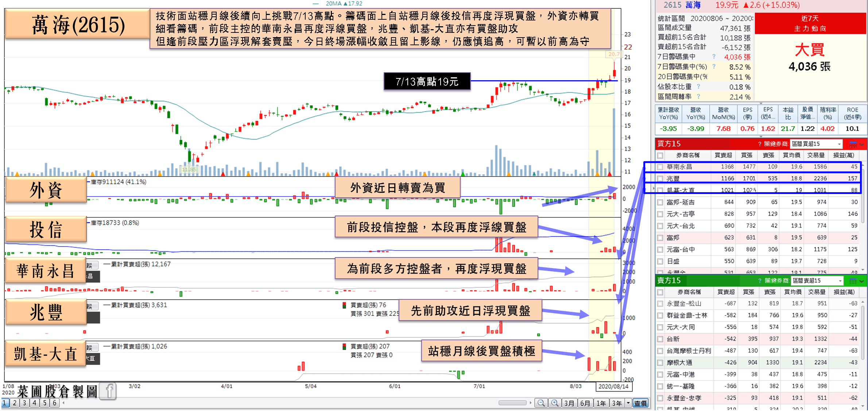This screenshot has width=868, height=411.
Task: Select the checkbox next to 永豐金-松山
Action: coord(660,304)
